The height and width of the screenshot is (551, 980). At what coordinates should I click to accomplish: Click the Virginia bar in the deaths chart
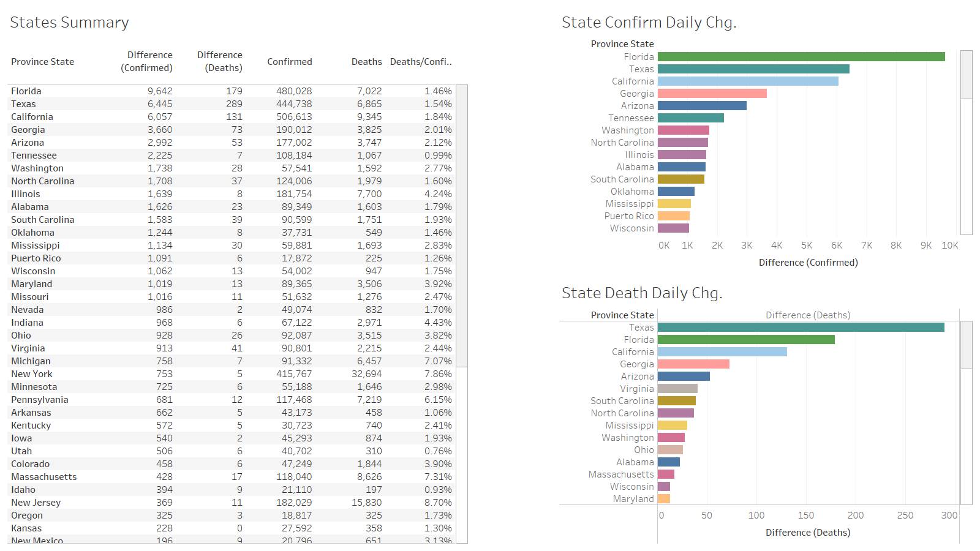pos(677,389)
